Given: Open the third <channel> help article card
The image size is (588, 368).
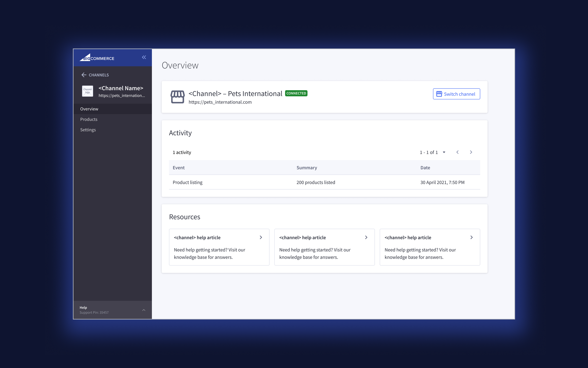Looking at the screenshot, I should pyautogui.click(x=430, y=247).
